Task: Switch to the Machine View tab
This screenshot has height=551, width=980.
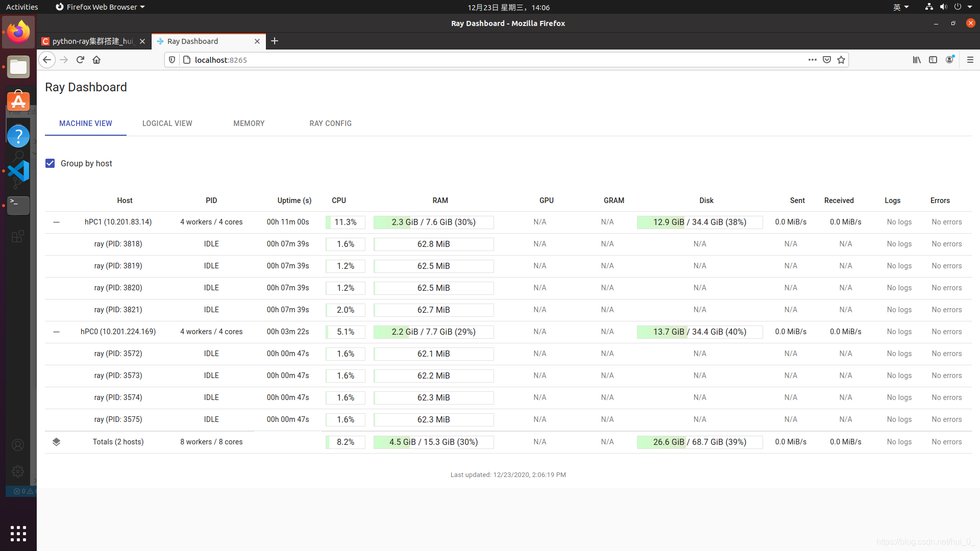Action: (x=86, y=123)
